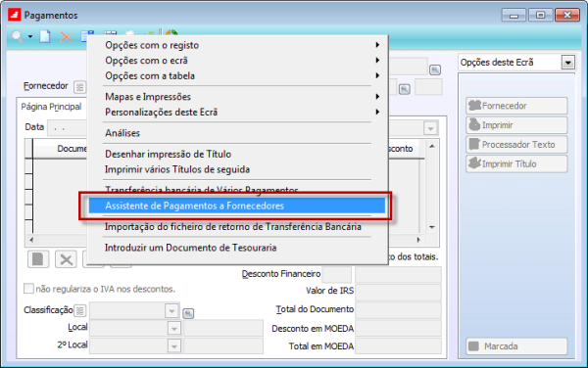The height and width of the screenshot is (368, 588).
Task: Click the 'Desconto em MOEDA' field
Action: (398, 328)
